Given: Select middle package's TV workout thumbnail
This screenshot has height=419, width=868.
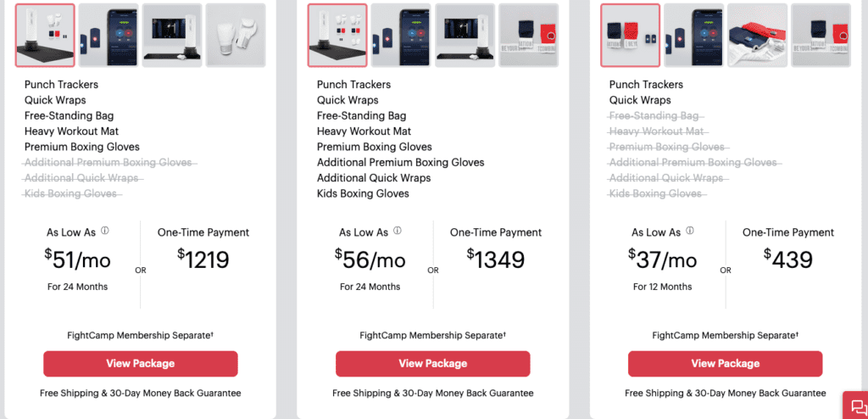Looking at the screenshot, I should [x=465, y=36].
